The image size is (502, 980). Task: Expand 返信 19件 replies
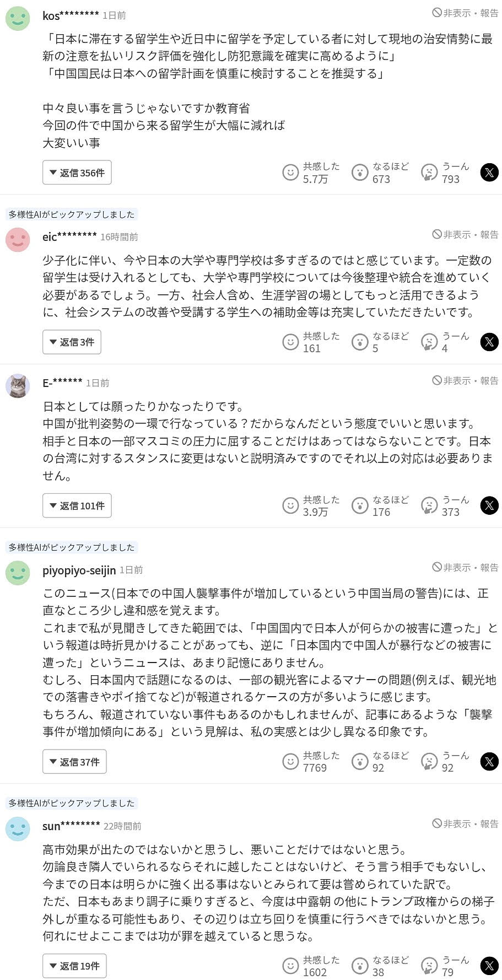[x=74, y=966]
